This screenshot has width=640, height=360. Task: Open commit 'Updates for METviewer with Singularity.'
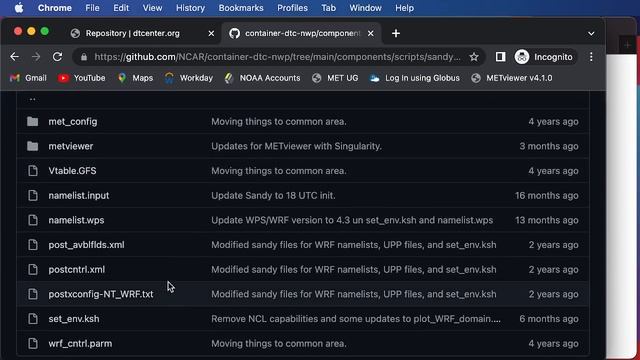tap(296, 146)
